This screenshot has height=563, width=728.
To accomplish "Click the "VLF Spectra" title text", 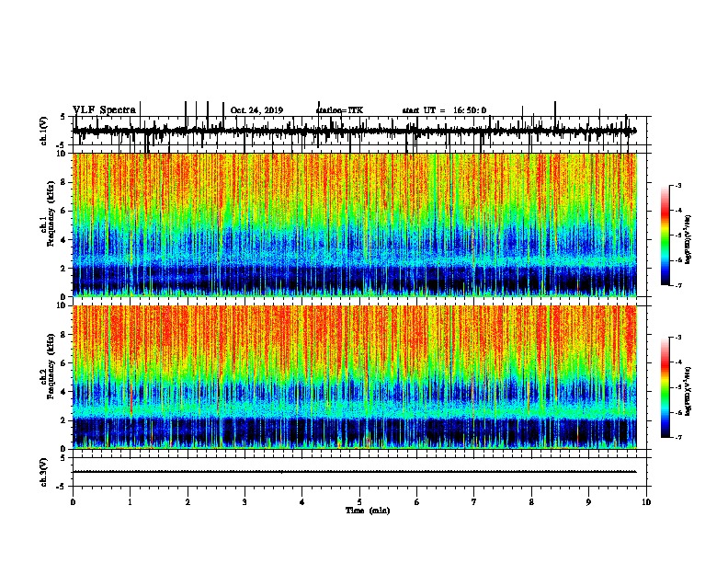I will (x=104, y=110).
